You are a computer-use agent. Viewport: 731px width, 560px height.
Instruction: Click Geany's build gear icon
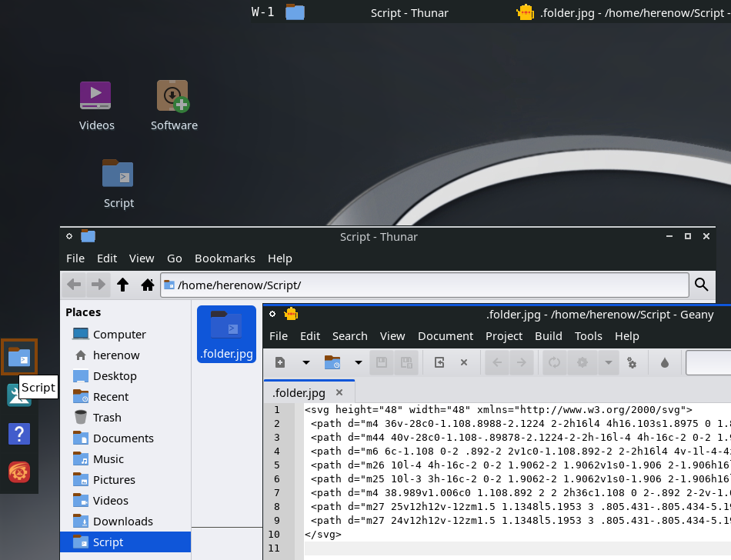click(x=582, y=362)
